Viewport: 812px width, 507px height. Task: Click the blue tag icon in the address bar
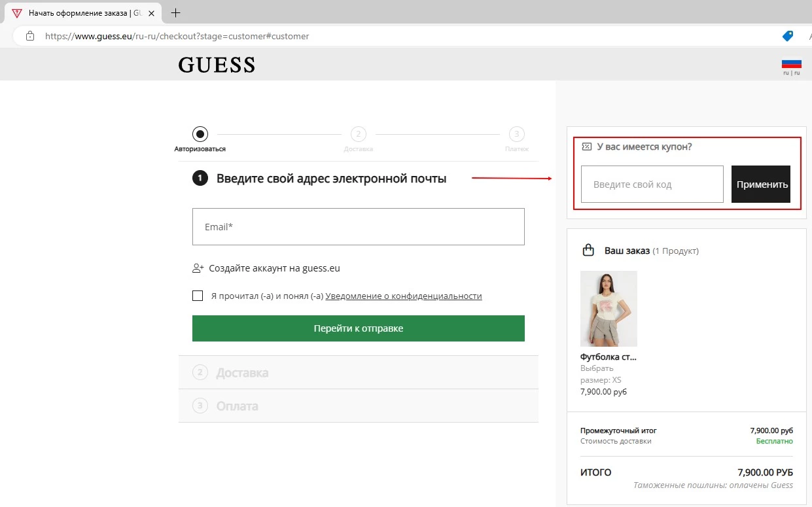point(787,36)
